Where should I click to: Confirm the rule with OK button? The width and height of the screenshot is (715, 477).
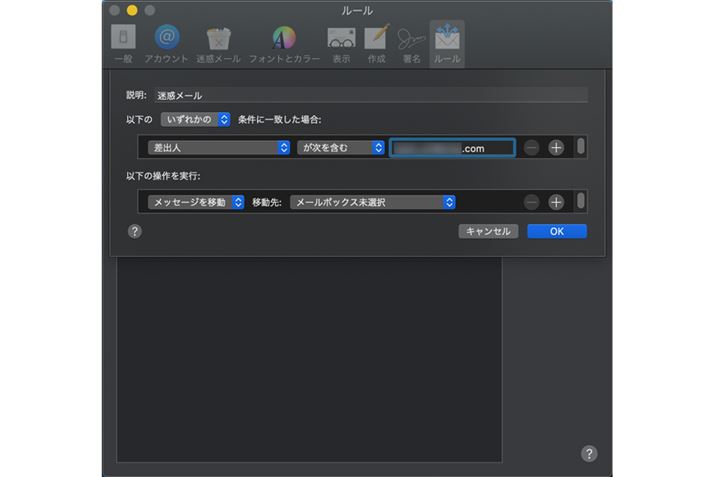557,231
